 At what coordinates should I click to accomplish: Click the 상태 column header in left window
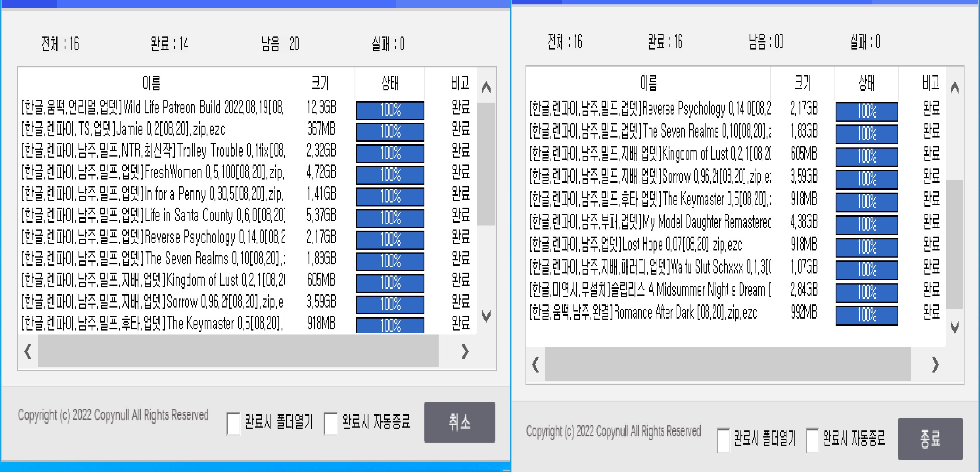tap(389, 82)
